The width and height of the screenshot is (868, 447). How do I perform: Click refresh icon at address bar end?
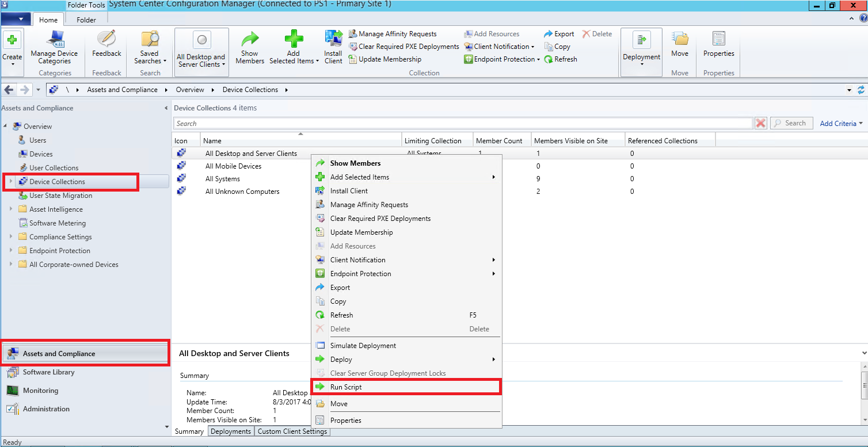(861, 90)
